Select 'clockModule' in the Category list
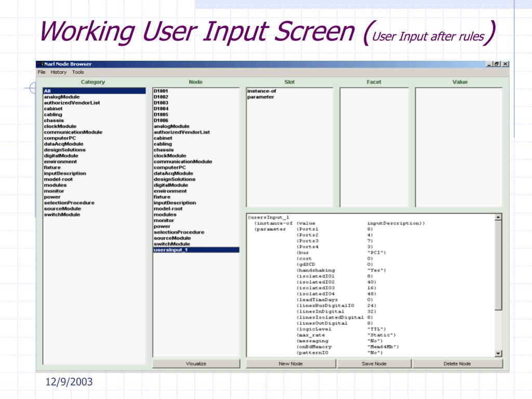 click(60, 126)
